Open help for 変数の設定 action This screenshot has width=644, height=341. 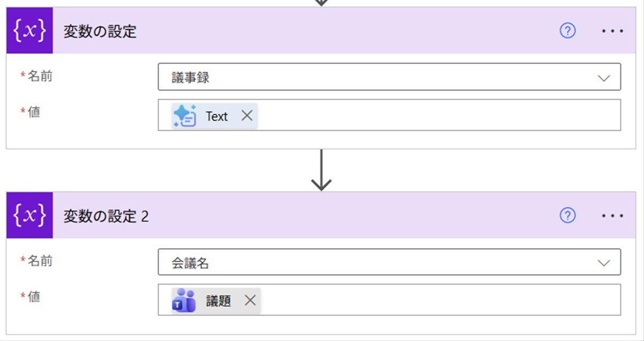[x=567, y=31]
